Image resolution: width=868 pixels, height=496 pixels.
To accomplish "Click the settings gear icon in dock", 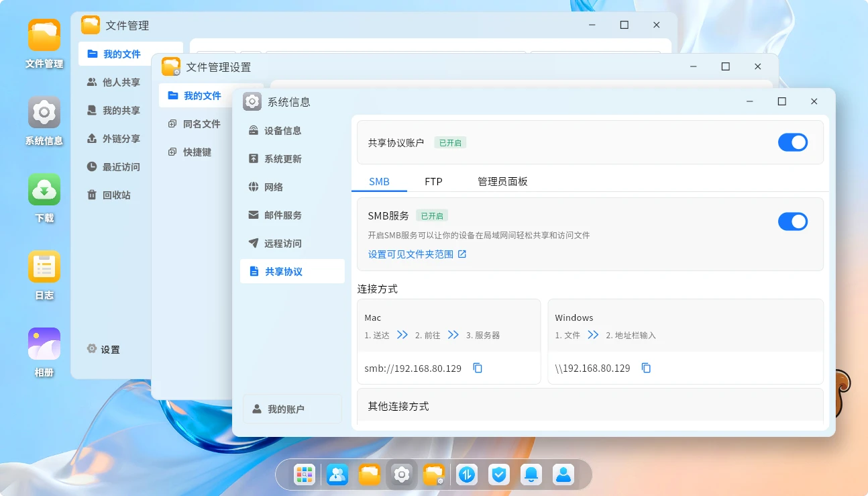I will pos(402,475).
